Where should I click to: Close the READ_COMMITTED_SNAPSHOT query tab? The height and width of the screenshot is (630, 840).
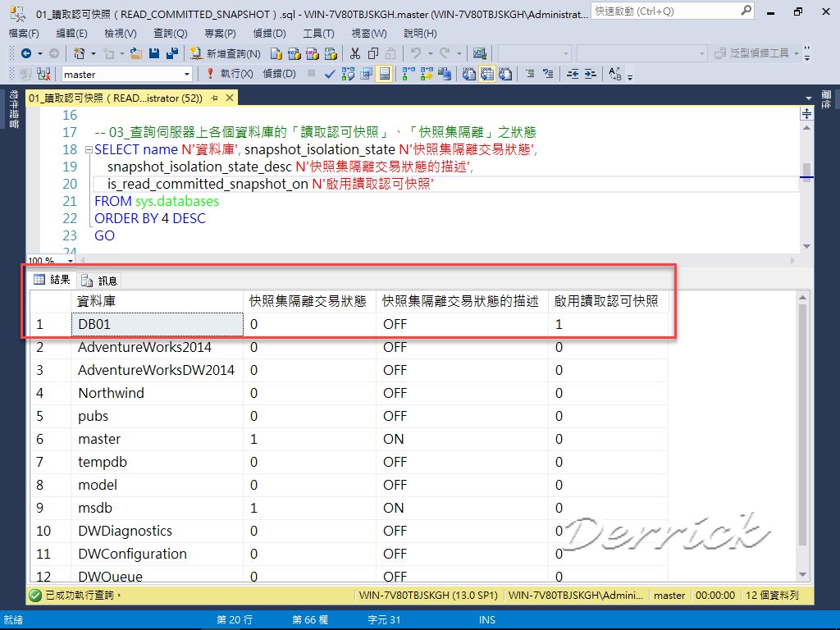point(230,98)
